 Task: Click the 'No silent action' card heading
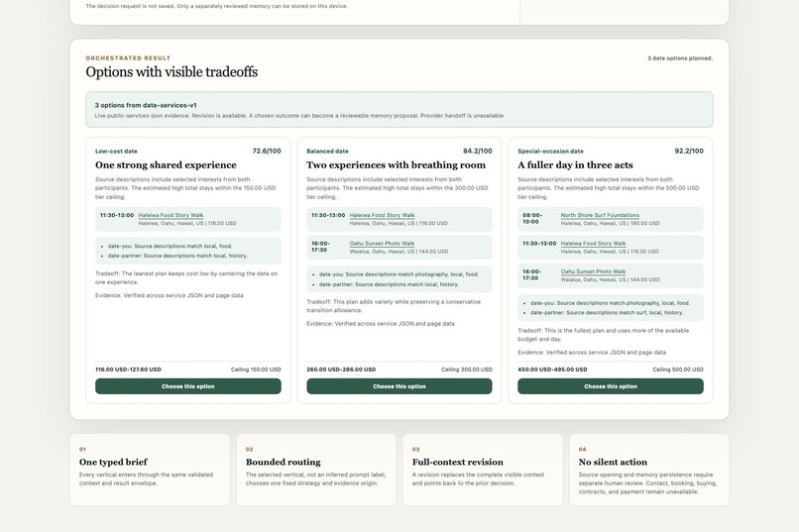613,462
